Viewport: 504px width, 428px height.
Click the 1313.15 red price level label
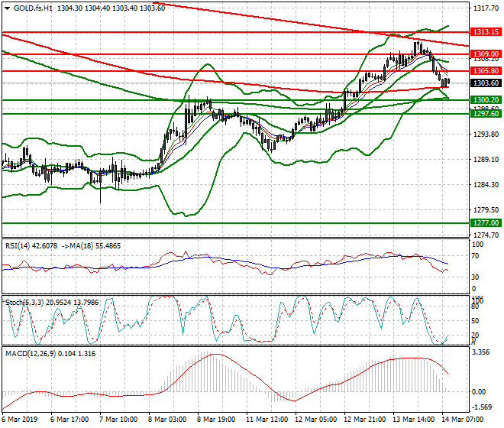486,32
